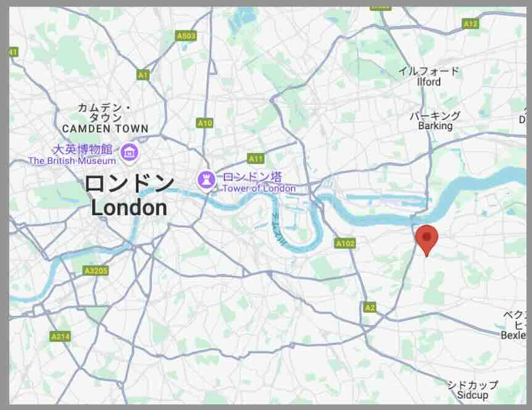Select the British Museum purple icon
The image size is (532, 410).
click(129, 153)
